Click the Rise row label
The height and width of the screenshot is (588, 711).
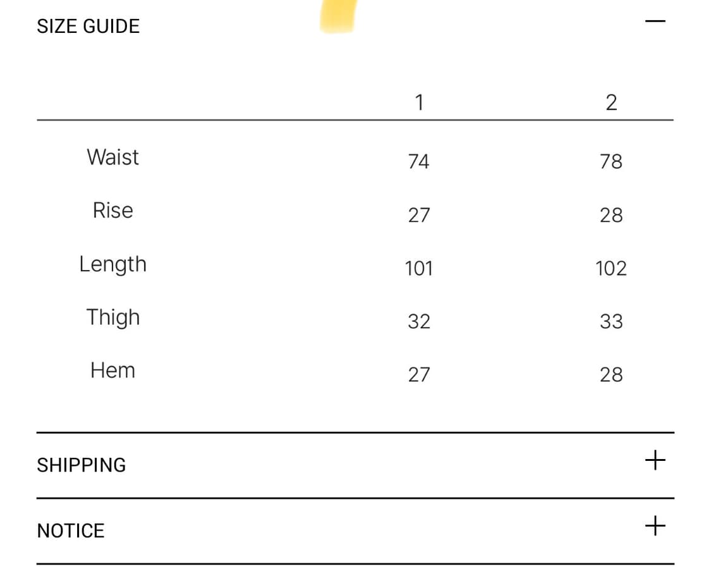coord(112,211)
